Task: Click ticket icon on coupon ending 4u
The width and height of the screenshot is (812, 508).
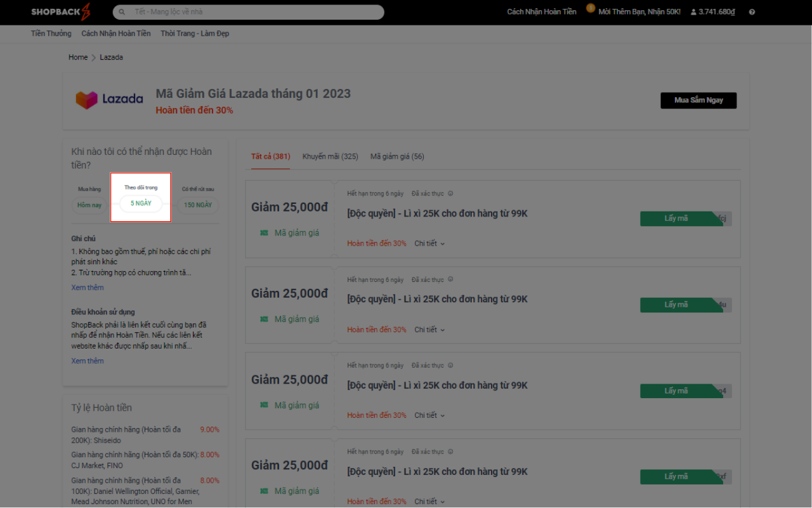Action: (x=264, y=319)
